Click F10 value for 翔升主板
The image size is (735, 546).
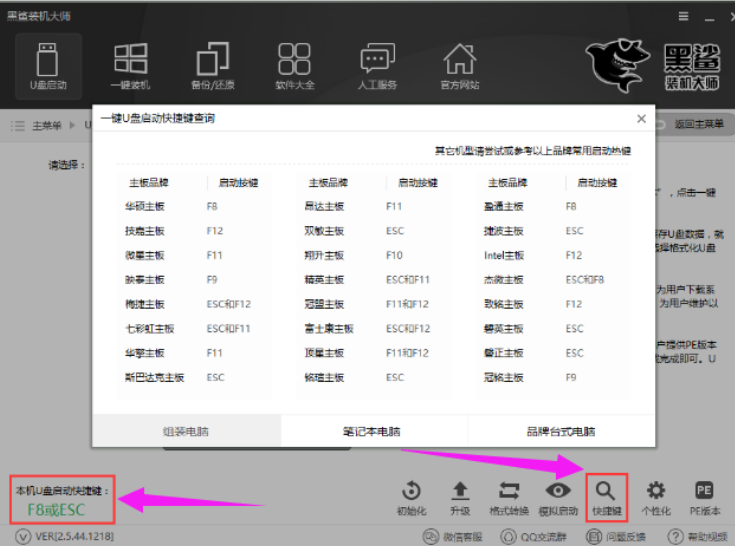394,255
